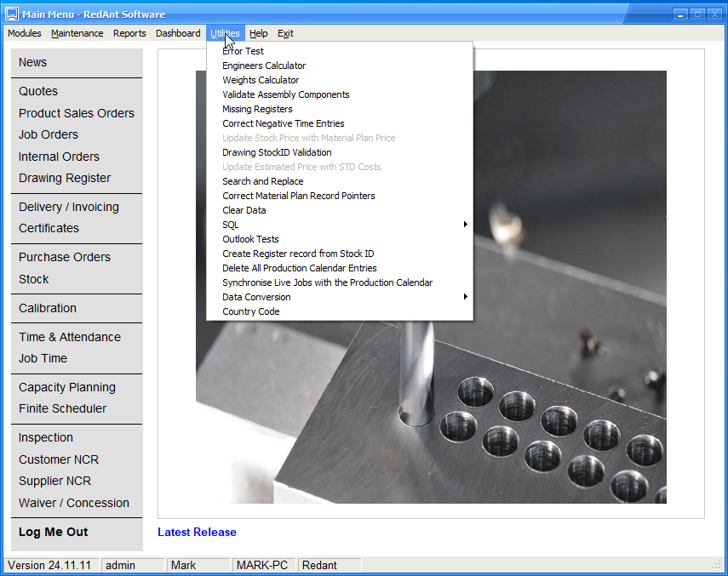Open Customer NCR from sidebar
Image resolution: width=728 pixels, height=576 pixels.
click(59, 459)
